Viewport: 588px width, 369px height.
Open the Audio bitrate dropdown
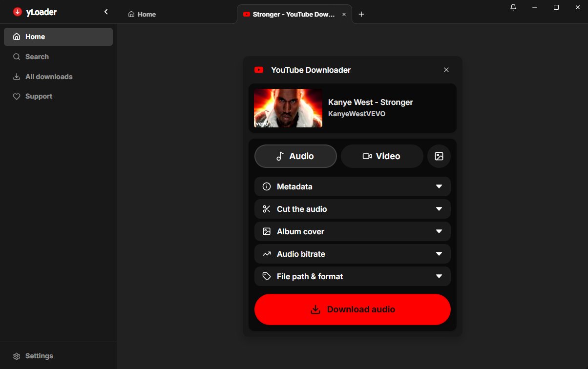pos(352,254)
